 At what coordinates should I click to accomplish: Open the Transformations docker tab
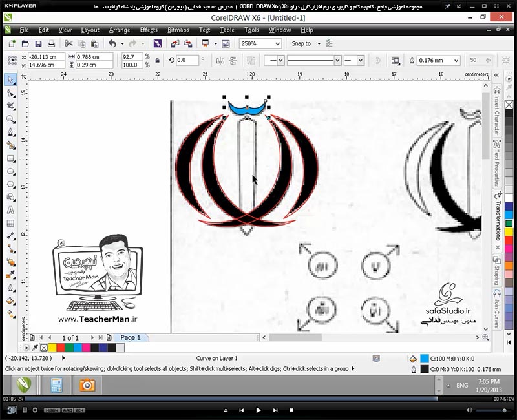click(497, 216)
